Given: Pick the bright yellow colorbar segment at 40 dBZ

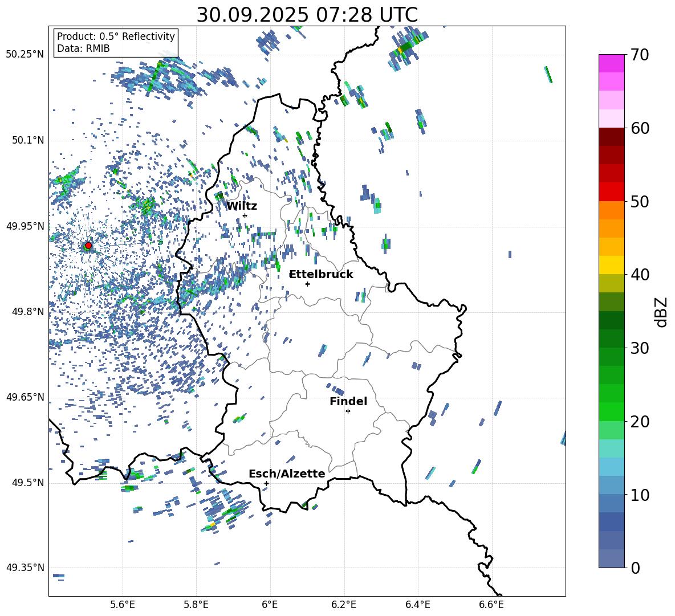Looking at the screenshot, I should (612, 265).
